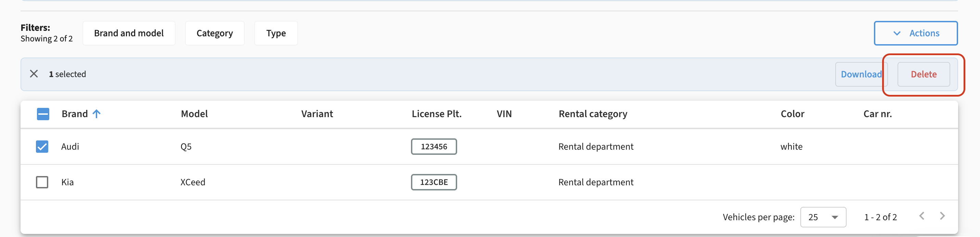
Task: Click Rental department in Audi row
Action: point(596,147)
